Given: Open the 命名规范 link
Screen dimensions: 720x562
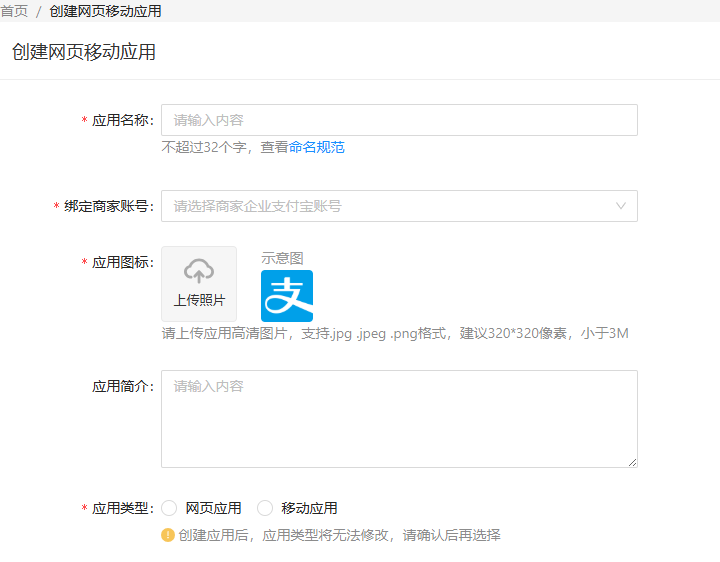Looking at the screenshot, I should [317, 147].
